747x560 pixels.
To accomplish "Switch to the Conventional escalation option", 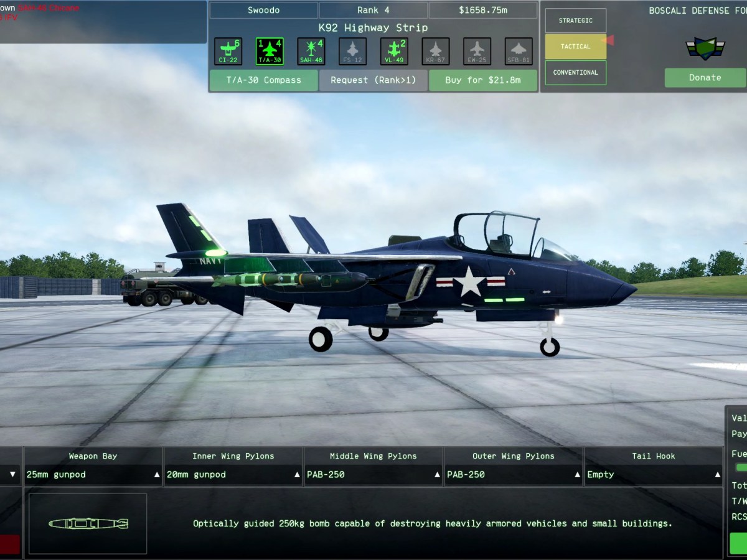I will point(575,73).
